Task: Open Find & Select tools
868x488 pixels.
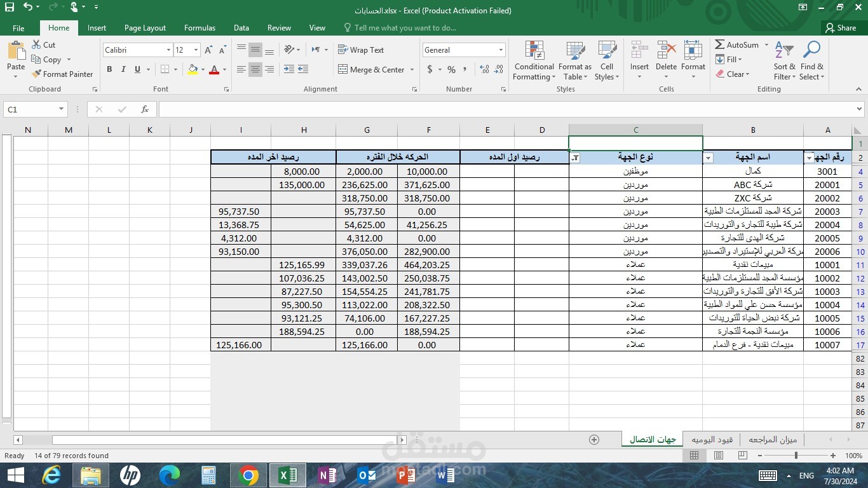Action: pyautogui.click(x=811, y=61)
